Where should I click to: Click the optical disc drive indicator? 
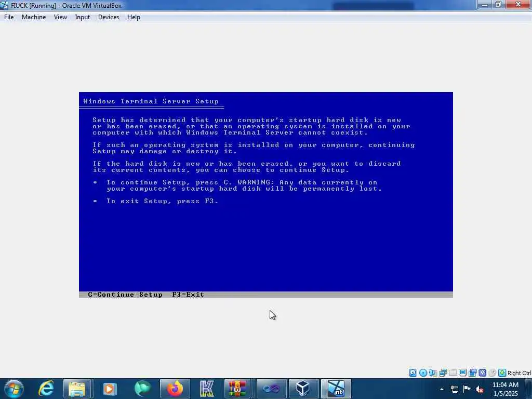click(x=423, y=373)
